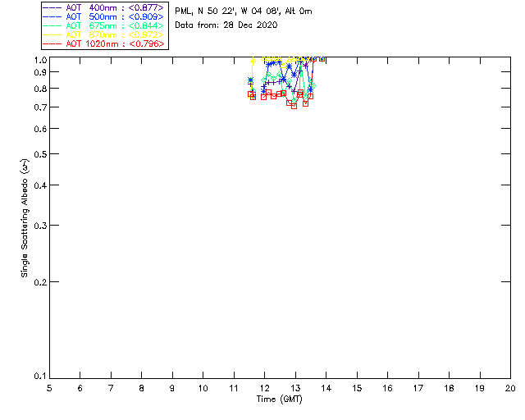Viewport: 525px width, 420px height.
Task: Click the x-axis label 16
Action: coord(387,389)
